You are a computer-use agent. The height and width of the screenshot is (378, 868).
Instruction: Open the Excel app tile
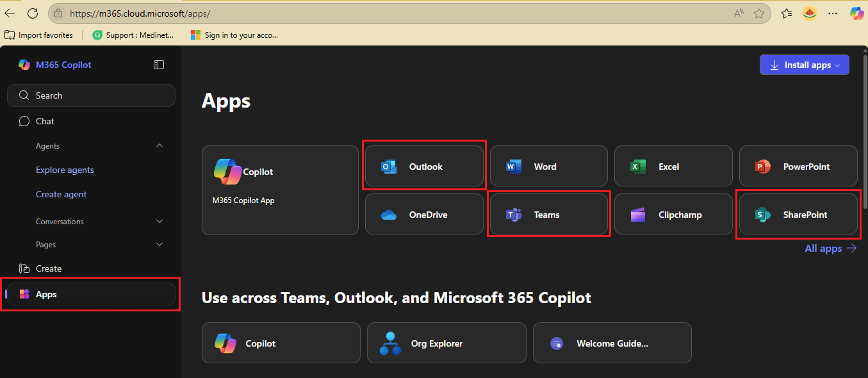click(x=673, y=167)
